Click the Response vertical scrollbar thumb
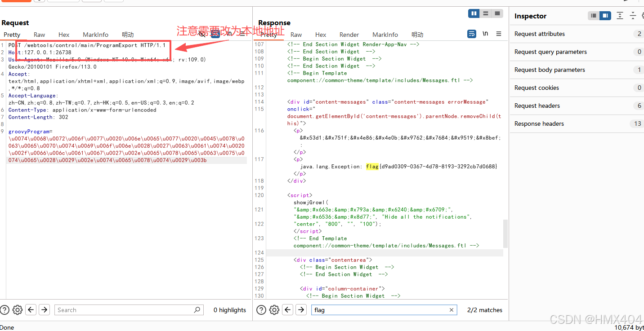 505,234
